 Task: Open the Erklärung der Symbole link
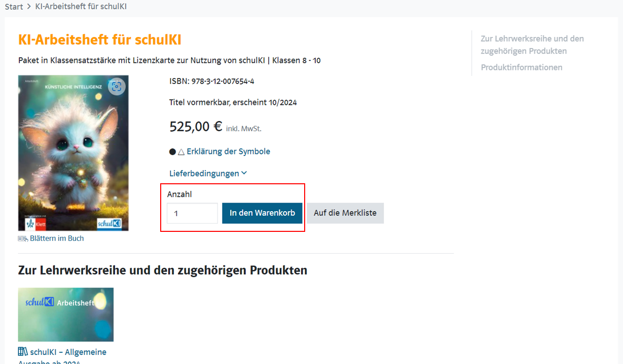point(228,151)
